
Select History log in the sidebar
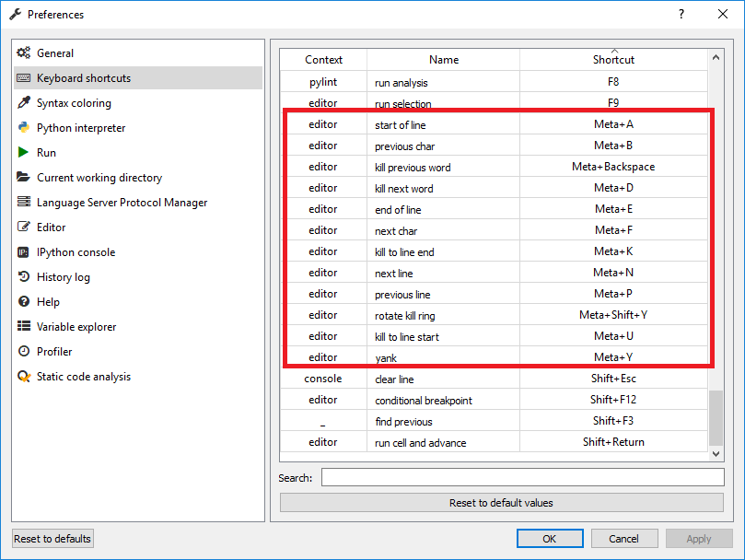(138, 276)
